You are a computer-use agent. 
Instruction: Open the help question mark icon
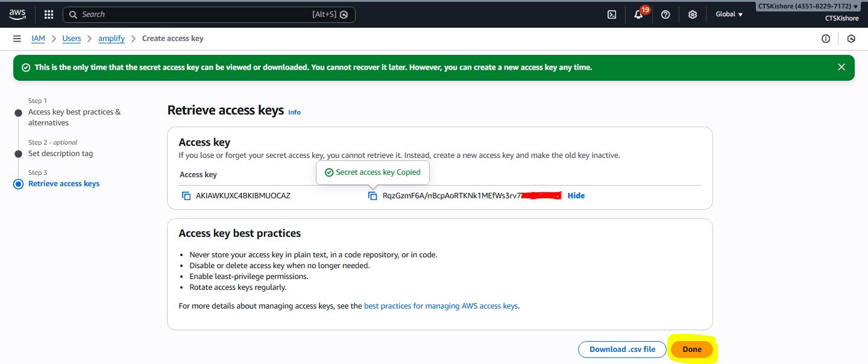coord(665,14)
